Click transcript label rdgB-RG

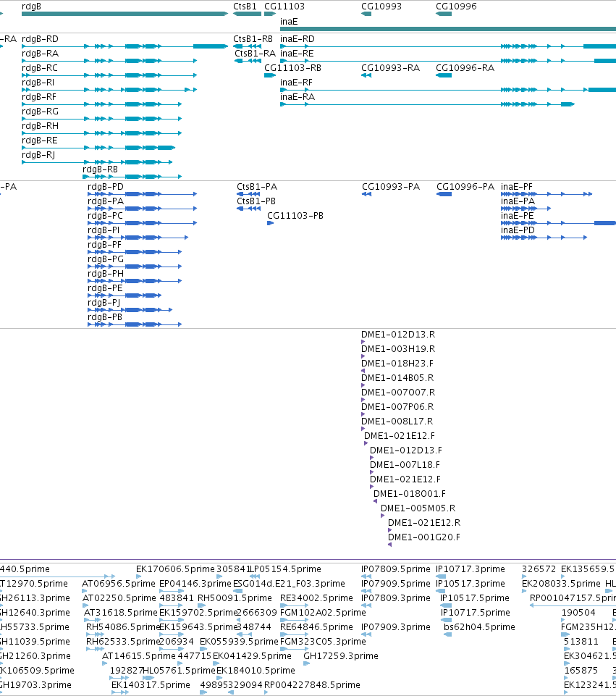[x=40, y=112]
